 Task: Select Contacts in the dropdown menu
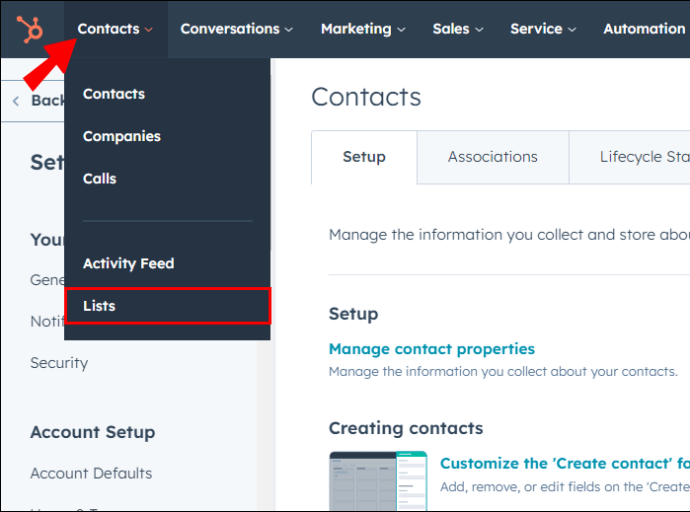pos(114,94)
